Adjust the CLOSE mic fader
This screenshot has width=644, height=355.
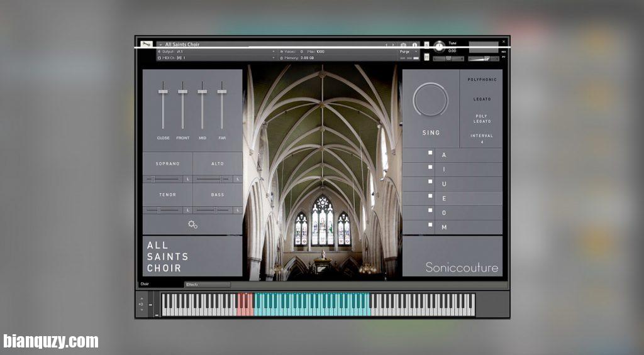pos(163,91)
